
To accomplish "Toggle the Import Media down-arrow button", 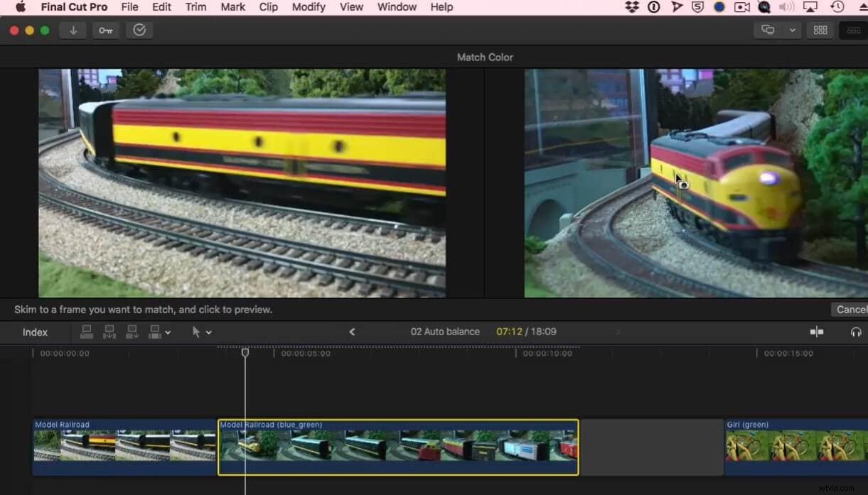I will 73,30.
